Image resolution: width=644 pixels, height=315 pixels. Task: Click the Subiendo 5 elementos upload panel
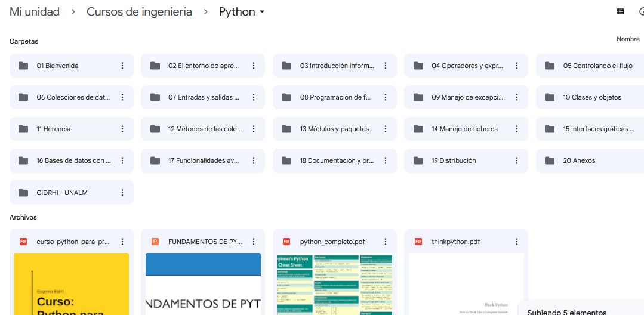point(581,308)
